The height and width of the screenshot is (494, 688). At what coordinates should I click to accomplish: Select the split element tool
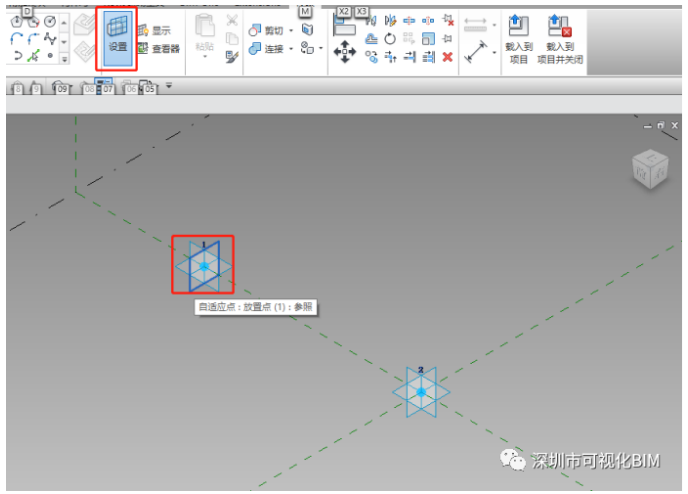coord(409,20)
